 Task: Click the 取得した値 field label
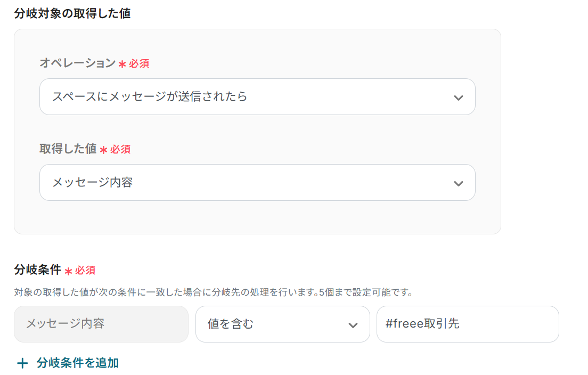(x=68, y=149)
